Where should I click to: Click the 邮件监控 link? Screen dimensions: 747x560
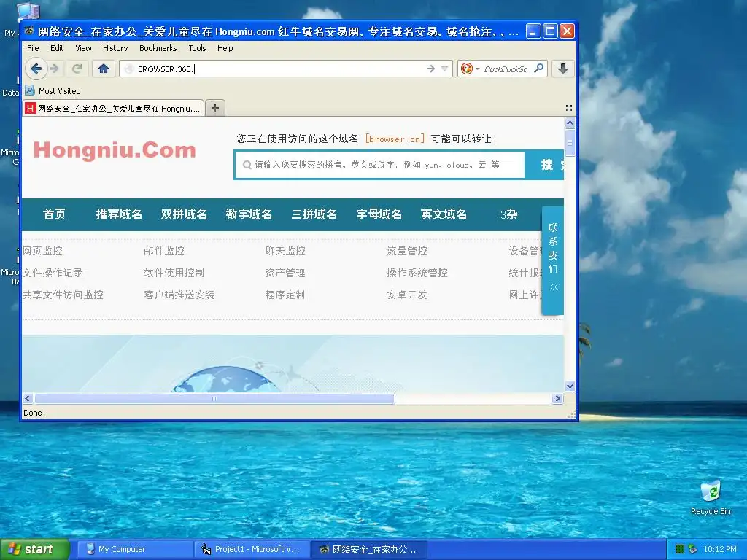click(164, 251)
